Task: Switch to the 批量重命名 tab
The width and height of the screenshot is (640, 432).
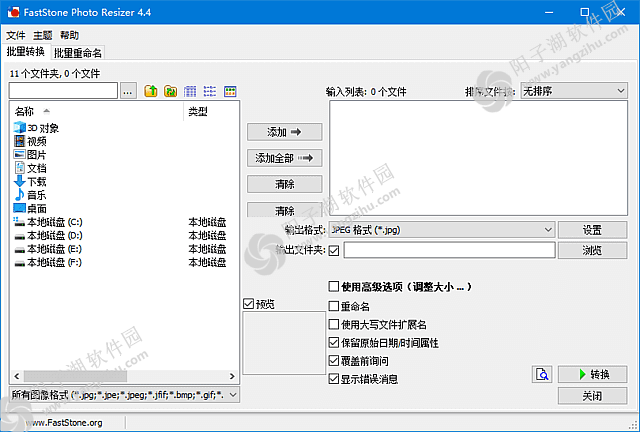Action: point(78,53)
